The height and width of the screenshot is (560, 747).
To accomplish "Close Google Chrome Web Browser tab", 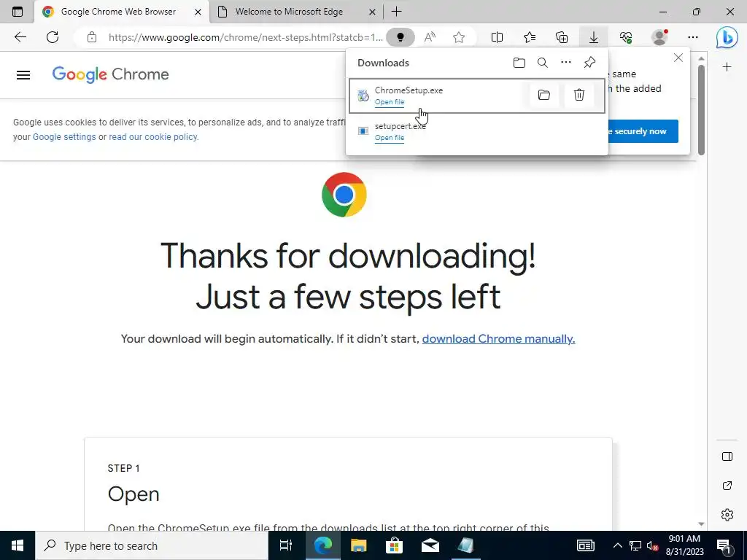I will pos(198,12).
